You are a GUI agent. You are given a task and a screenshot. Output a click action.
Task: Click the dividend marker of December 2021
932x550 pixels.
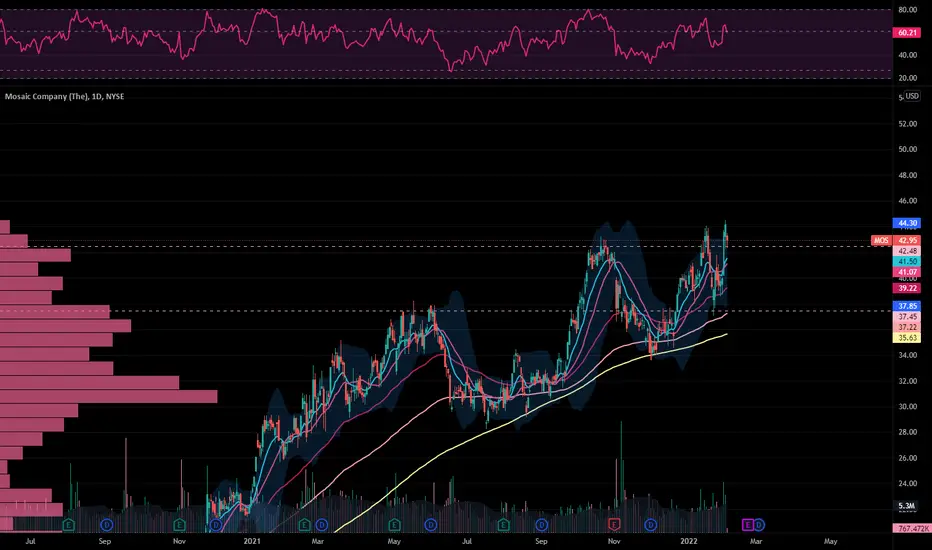coord(651,525)
